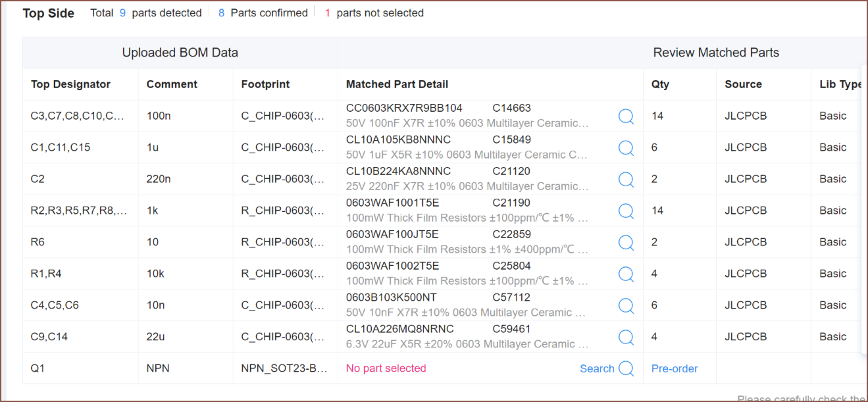
Task: Click the C3,C7,C8,C10 designator cell
Action: pyautogui.click(x=77, y=116)
